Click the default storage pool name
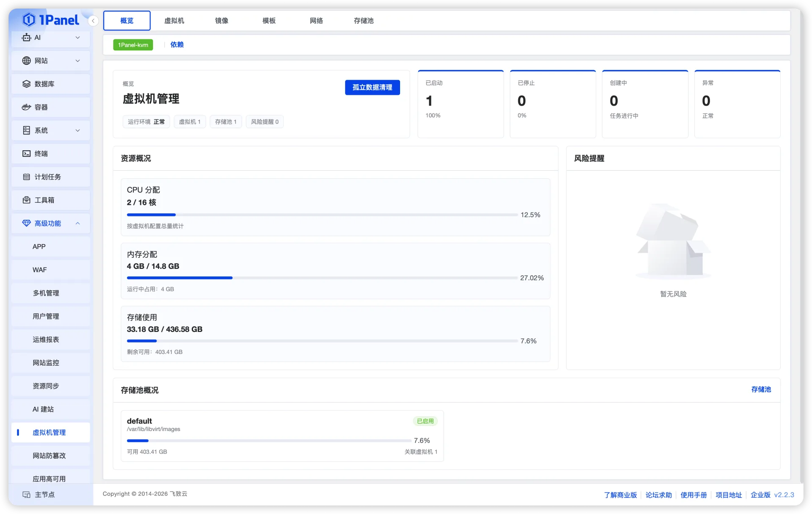 click(x=139, y=421)
